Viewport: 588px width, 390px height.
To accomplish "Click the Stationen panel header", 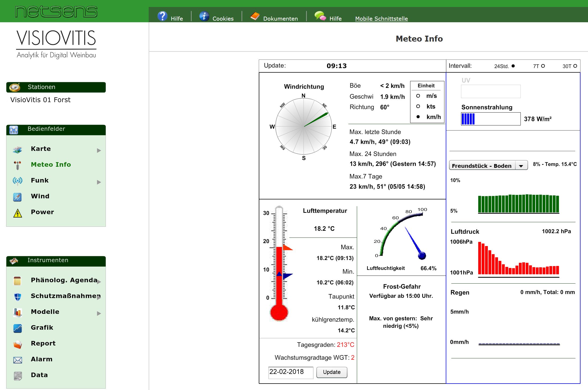I will (56, 87).
